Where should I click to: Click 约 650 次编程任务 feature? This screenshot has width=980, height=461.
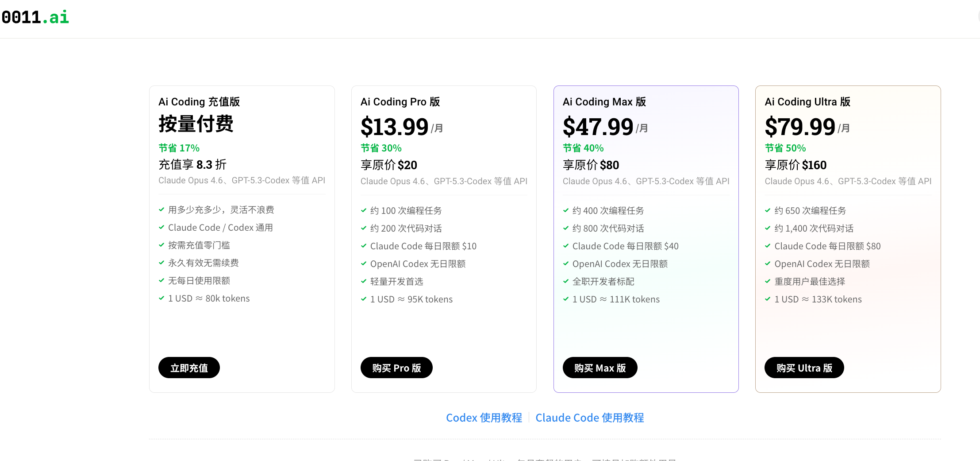810,211
